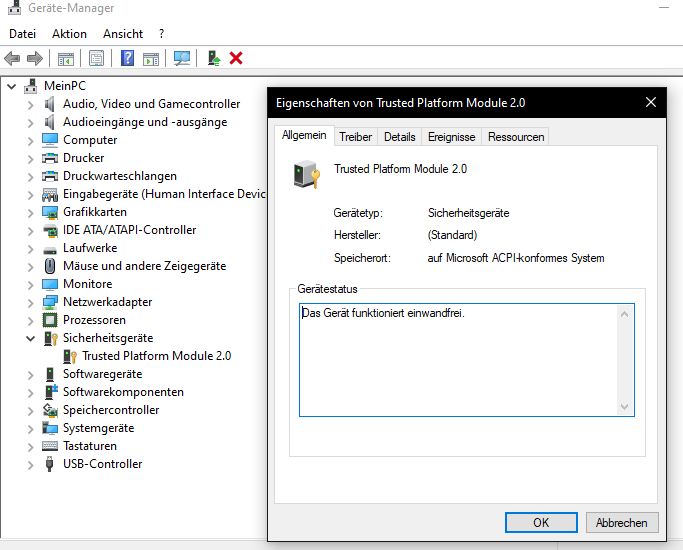Viewport: 683px width, 550px height.
Task: Expand the Druckwarteschlangen category
Action: click(x=30, y=176)
